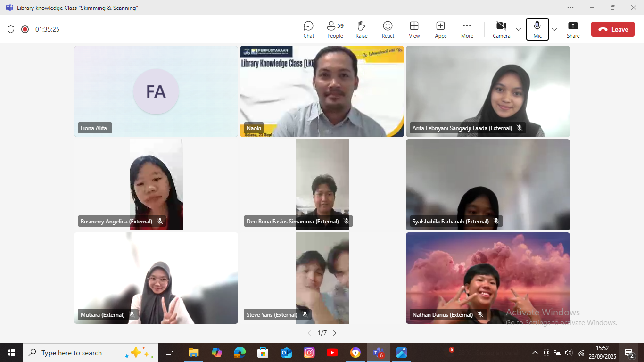This screenshot has height=362, width=644.
Task: Go to previous page of participants
Action: point(309,333)
